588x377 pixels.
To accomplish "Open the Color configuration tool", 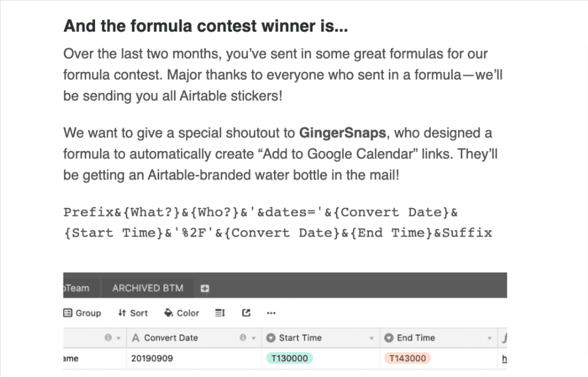I will click(181, 313).
